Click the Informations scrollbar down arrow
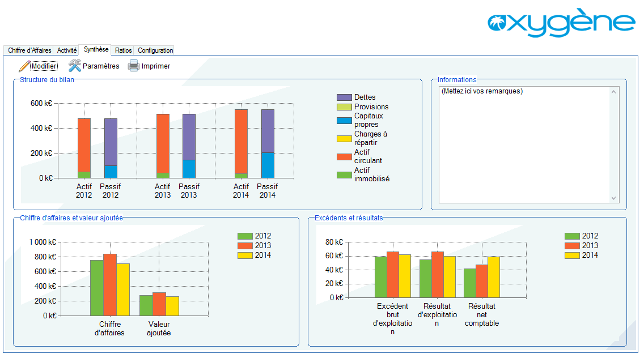Viewport: 644px width, 358px height. (x=613, y=198)
